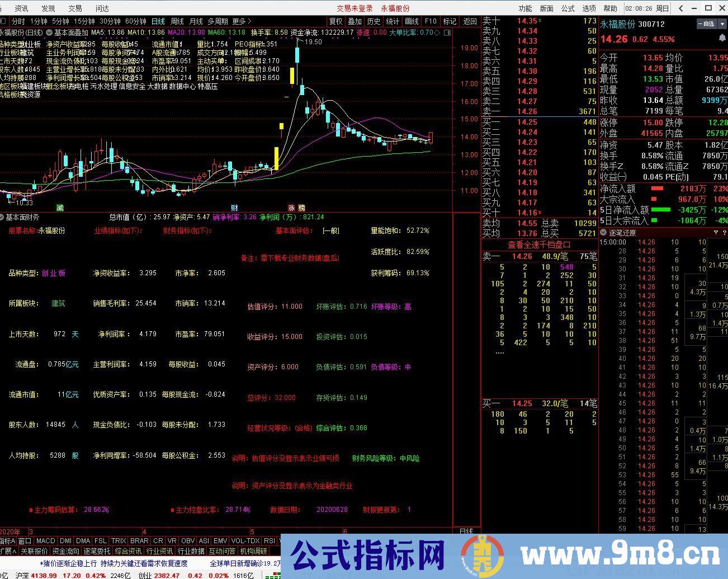Switch chart to 1分钟 period
Screen dimensions: 728x579
point(38,21)
